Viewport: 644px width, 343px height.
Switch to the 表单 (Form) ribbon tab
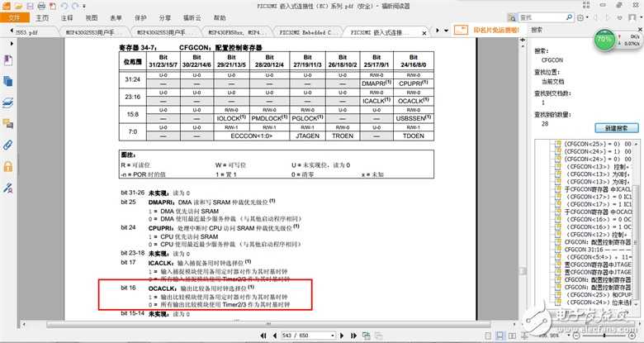[116, 17]
